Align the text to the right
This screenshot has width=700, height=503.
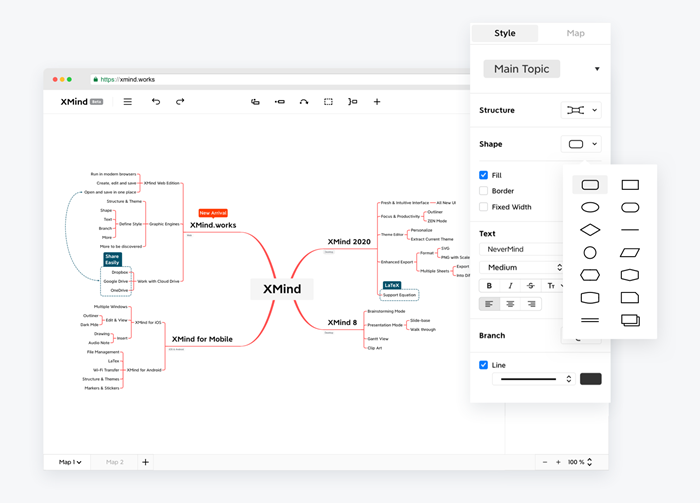coord(531,304)
